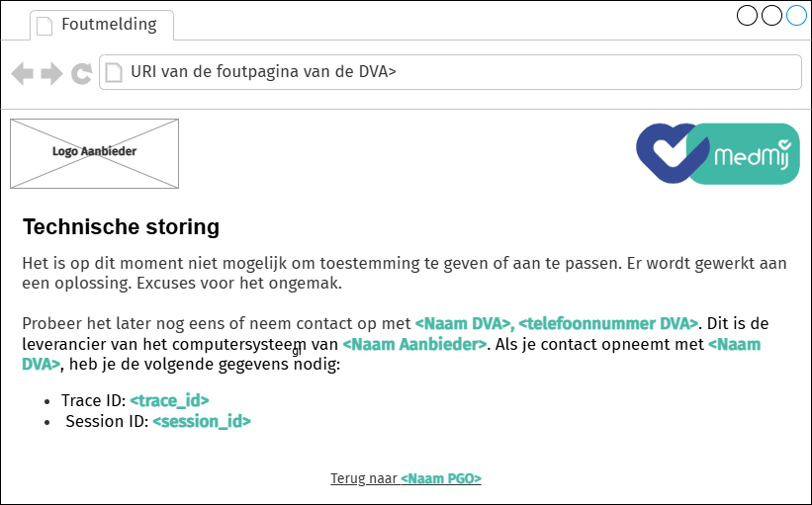Click the browser forward arrow
812x505 pixels.
click(51, 73)
